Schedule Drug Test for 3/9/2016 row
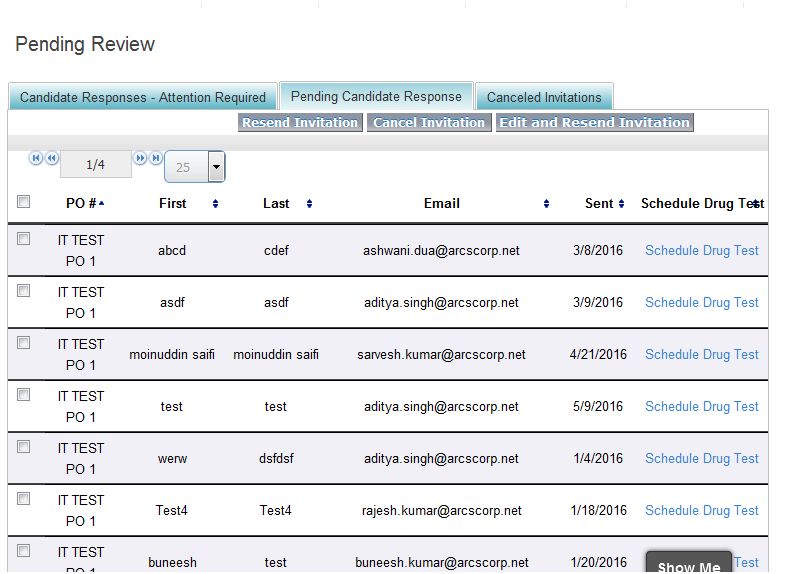Viewport: 801px width, 574px height. pos(702,302)
